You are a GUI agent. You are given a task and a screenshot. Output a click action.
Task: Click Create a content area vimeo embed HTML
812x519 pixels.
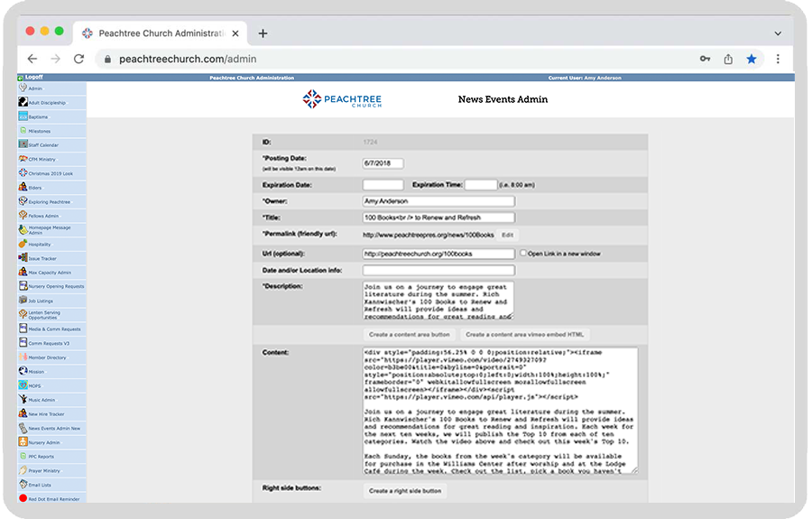524,335
